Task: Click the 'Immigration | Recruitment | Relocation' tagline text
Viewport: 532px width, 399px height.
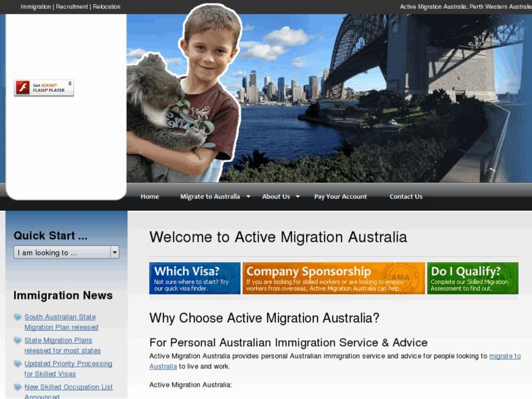Action: [70, 7]
